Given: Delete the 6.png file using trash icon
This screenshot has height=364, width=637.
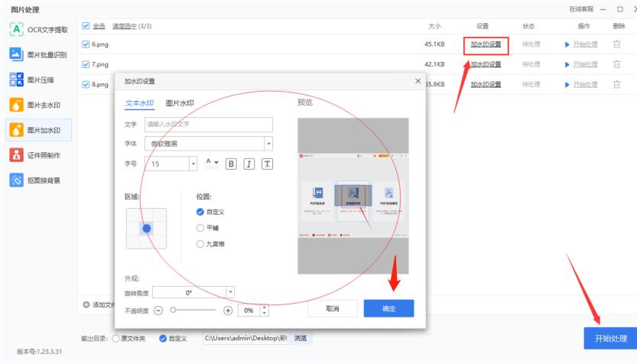Looking at the screenshot, I should click(x=616, y=44).
